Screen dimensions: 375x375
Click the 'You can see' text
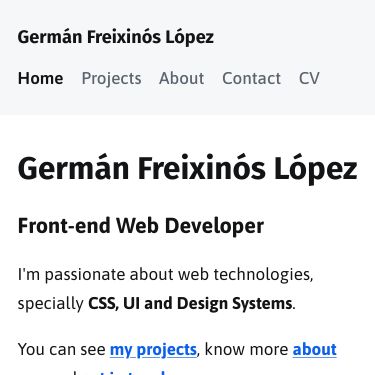tap(62, 350)
